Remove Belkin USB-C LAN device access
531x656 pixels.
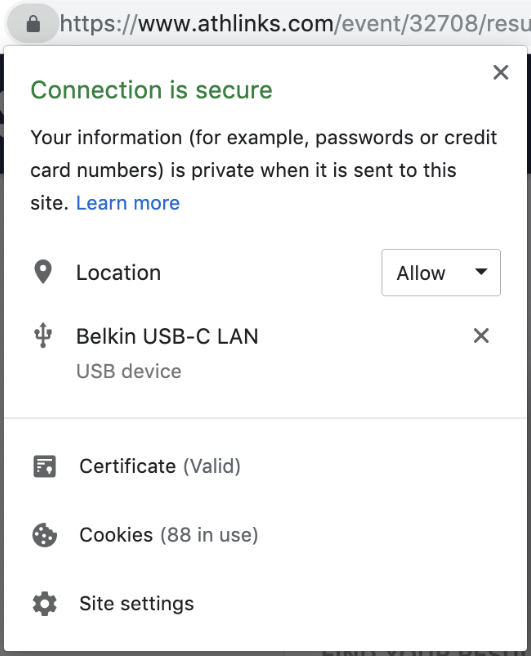481,336
